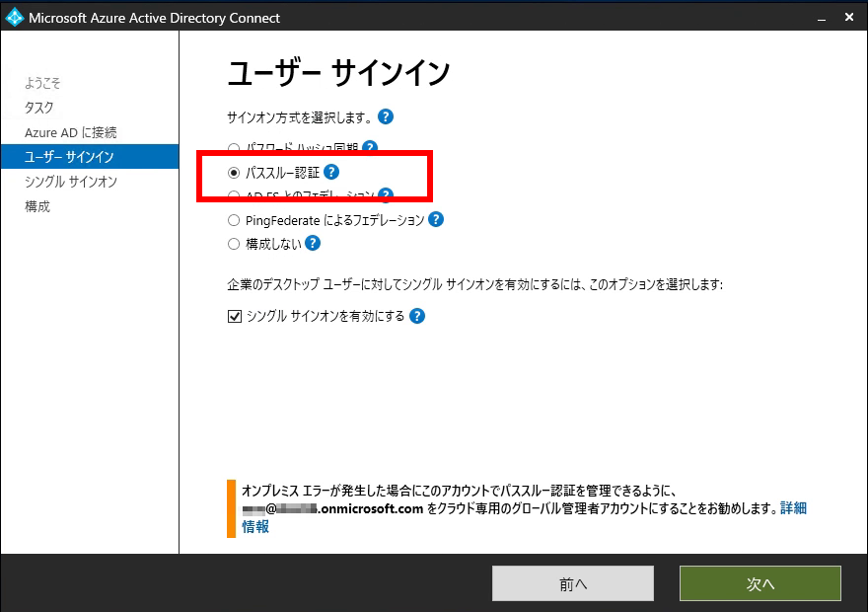The image size is (868, 612).
Task: Click the 企業のデスクトップ ユーザー description text
Action: pos(475,284)
